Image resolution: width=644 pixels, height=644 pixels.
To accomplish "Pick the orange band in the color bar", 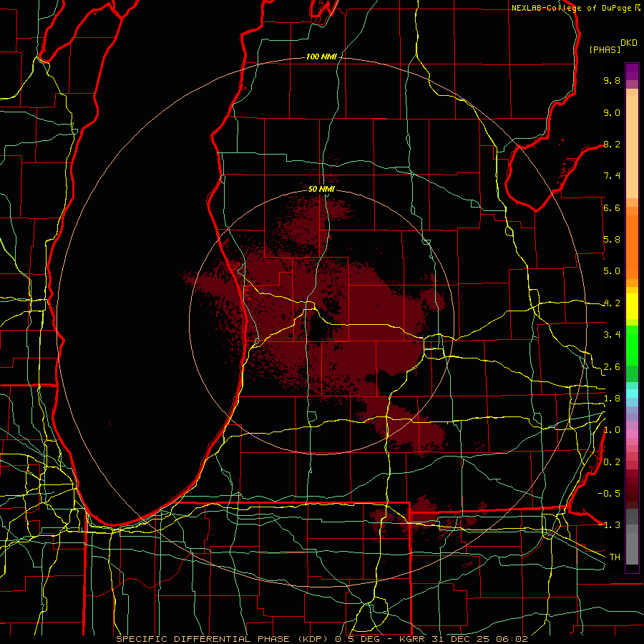I will point(632,247).
